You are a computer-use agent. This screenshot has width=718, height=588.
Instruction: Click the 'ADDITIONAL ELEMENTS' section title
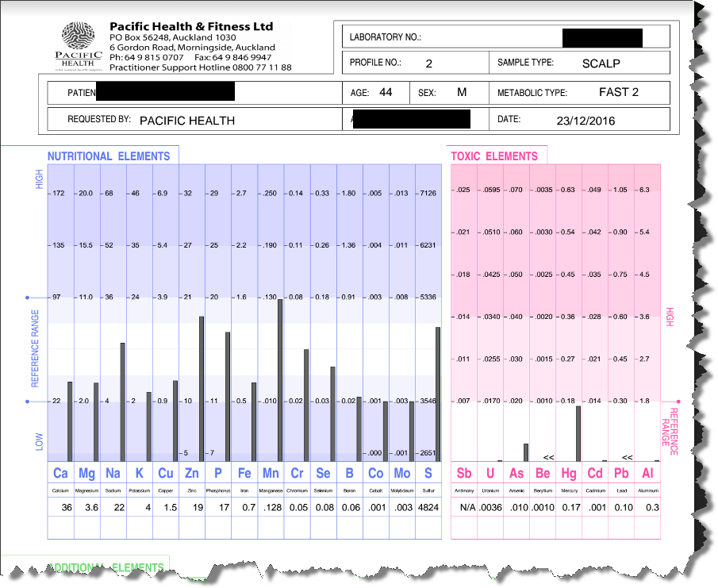click(x=106, y=567)
